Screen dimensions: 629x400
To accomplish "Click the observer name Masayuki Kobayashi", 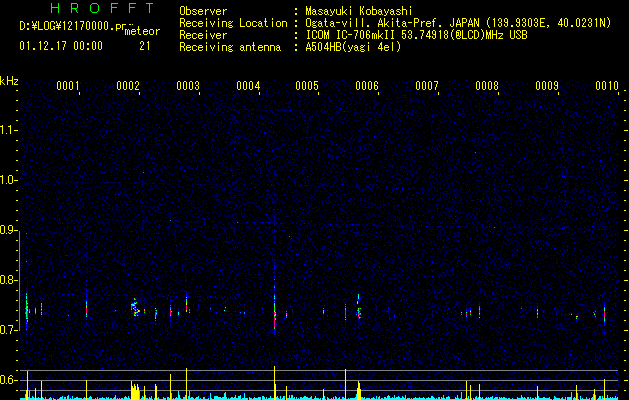I will 358,11.
